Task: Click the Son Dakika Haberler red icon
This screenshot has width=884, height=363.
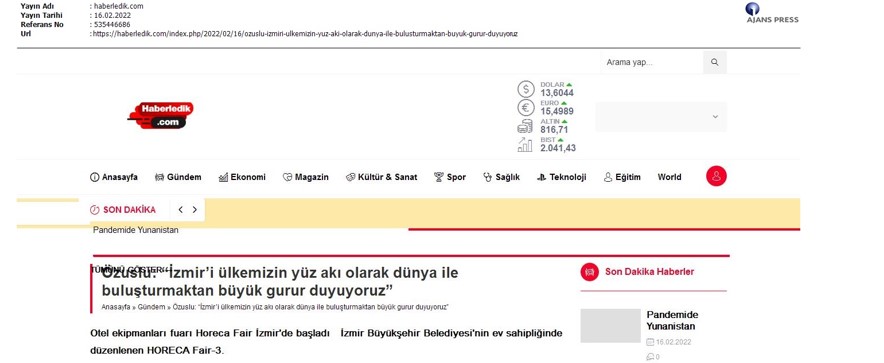Action: (x=589, y=272)
